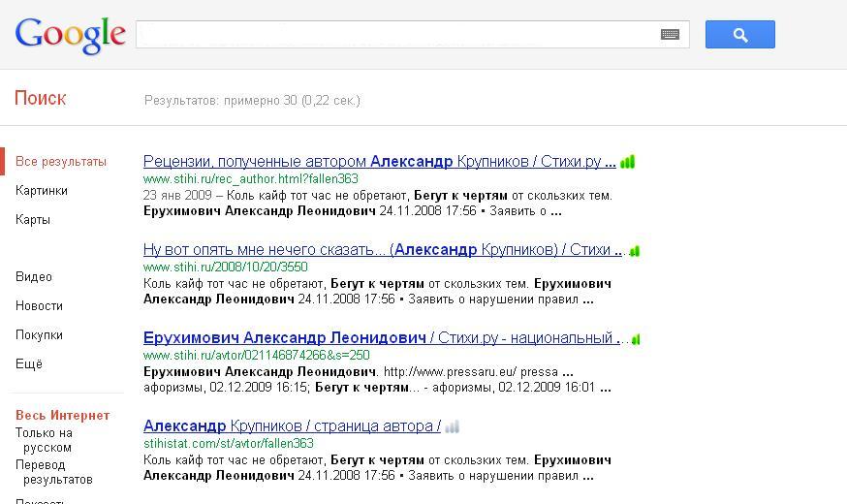Open the on-screen keyboard icon in search box
847x504 pixels.
click(x=670, y=35)
